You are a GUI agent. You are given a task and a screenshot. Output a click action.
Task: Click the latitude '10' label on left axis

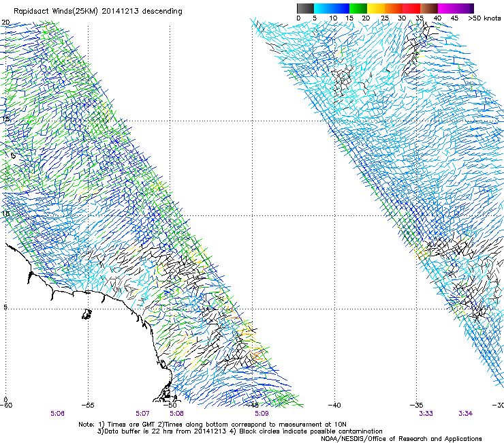click(5, 213)
